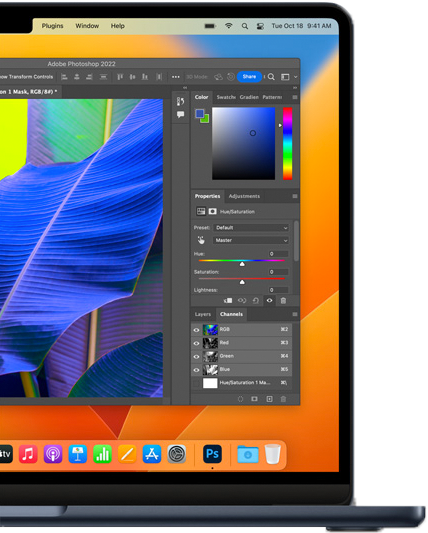
Task: Click the Saturation value input field
Action: pos(278,272)
